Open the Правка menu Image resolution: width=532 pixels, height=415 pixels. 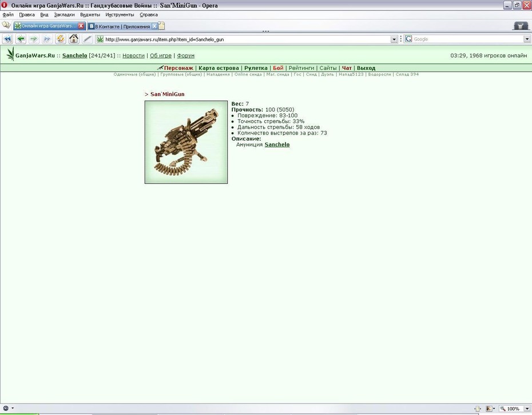click(x=27, y=15)
